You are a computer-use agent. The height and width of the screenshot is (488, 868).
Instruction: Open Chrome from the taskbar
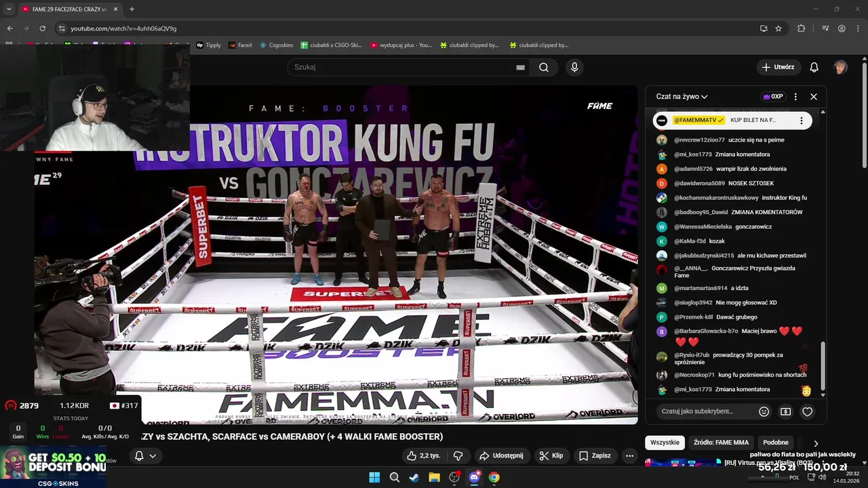(494, 477)
